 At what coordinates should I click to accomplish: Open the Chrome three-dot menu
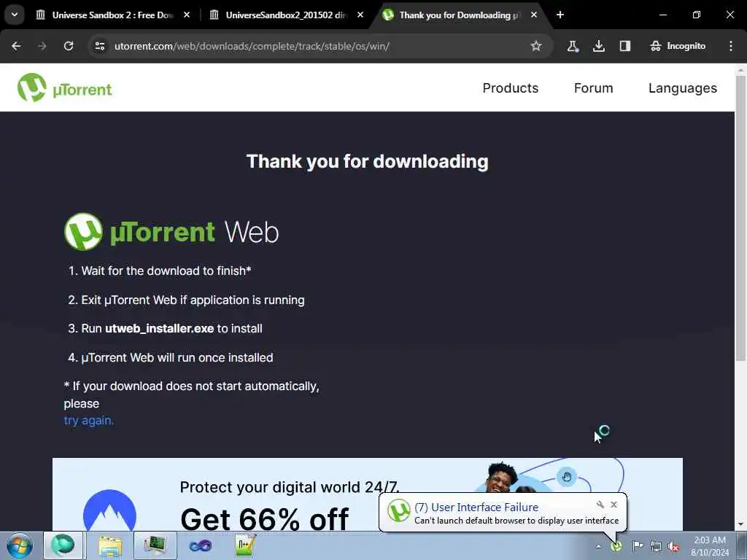(731, 46)
